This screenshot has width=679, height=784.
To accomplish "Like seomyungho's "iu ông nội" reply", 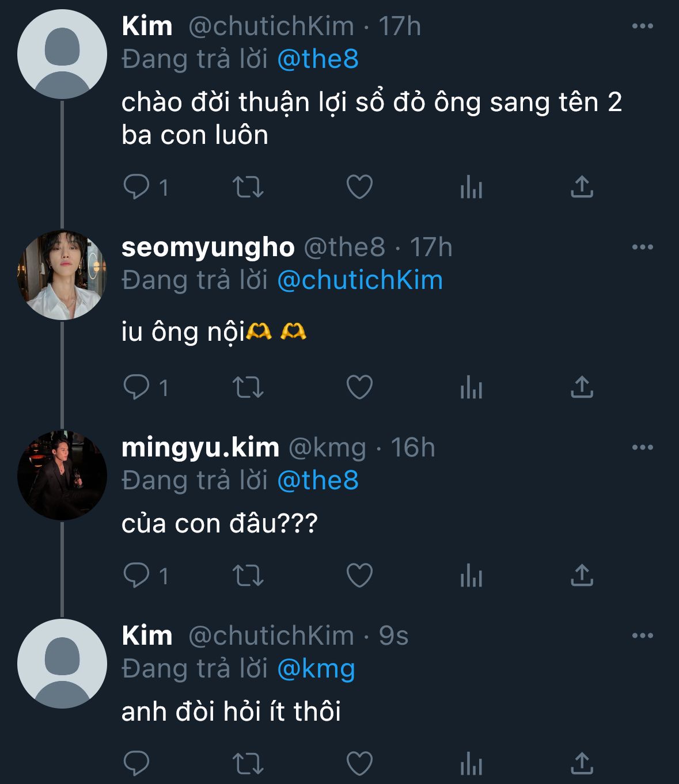I will pyautogui.click(x=359, y=387).
